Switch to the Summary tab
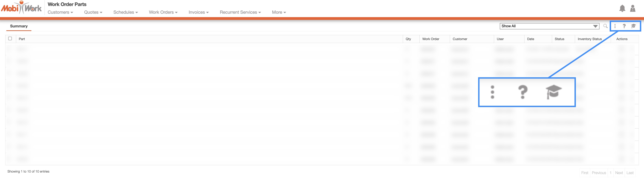Screen dimensions: 644x183 coord(19,26)
